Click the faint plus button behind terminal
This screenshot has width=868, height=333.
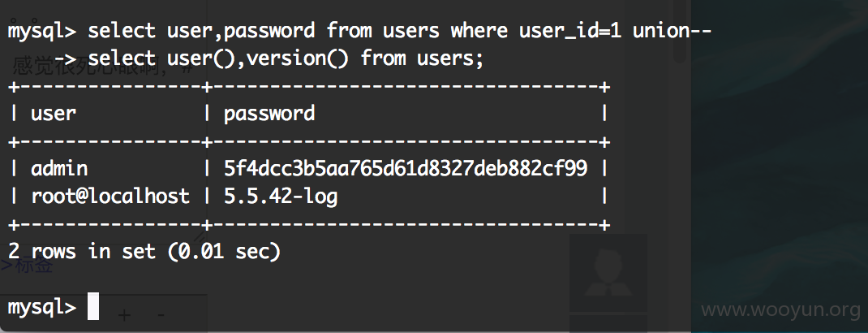(x=125, y=315)
